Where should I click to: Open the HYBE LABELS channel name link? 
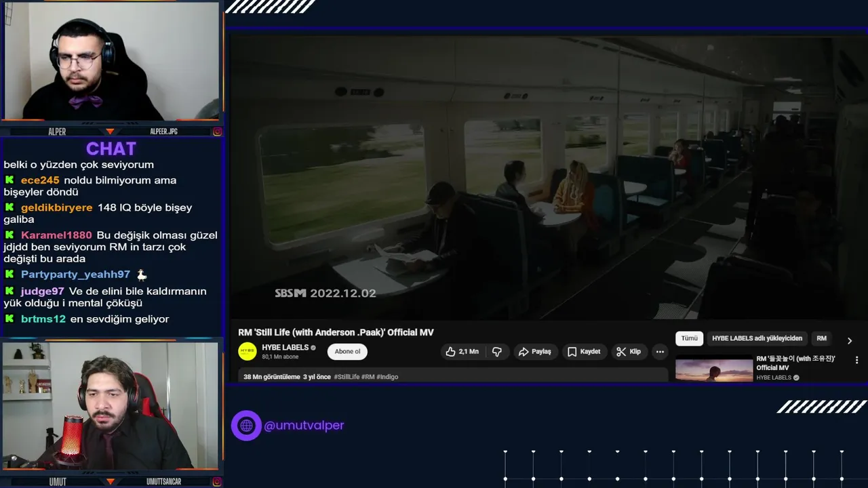[x=285, y=347]
